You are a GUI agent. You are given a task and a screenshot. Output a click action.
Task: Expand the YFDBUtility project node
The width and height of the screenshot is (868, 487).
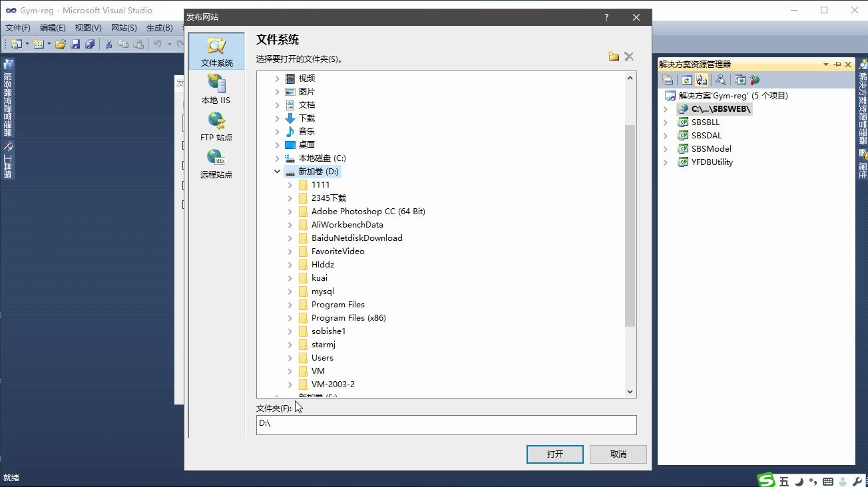coord(665,162)
